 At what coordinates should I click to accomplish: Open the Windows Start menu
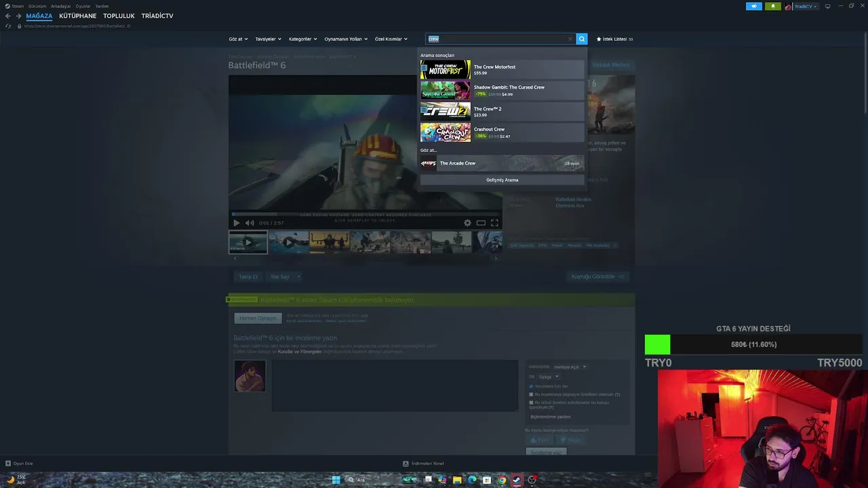click(336, 480)
